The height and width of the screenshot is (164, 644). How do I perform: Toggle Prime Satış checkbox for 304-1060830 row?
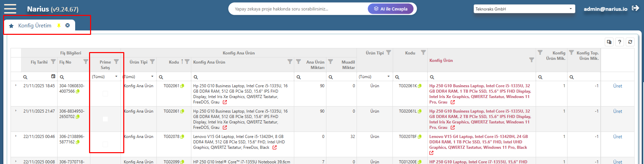click(x=105, y=94)
